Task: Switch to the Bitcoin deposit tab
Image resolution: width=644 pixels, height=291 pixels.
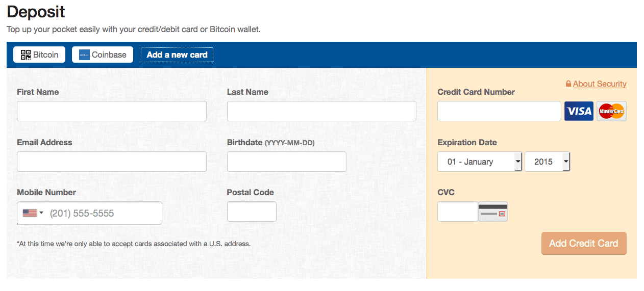Action: [39, 55]
